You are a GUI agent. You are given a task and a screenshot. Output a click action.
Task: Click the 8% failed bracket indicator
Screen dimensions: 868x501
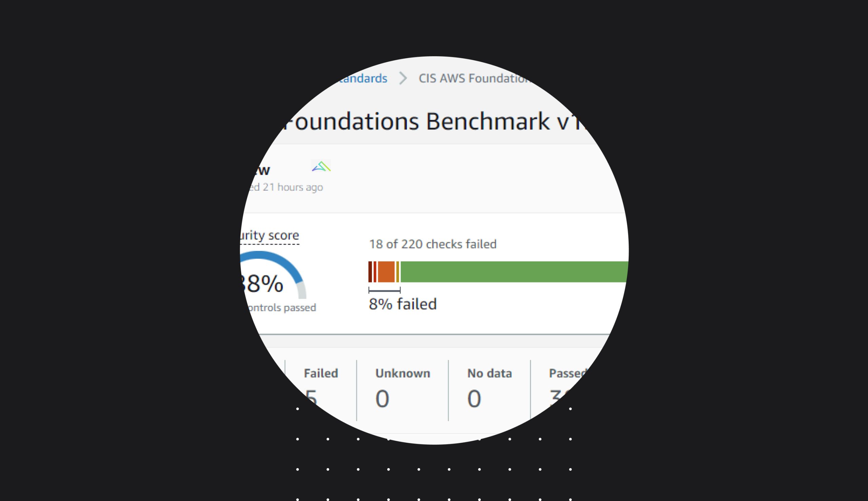click(384, 290)
